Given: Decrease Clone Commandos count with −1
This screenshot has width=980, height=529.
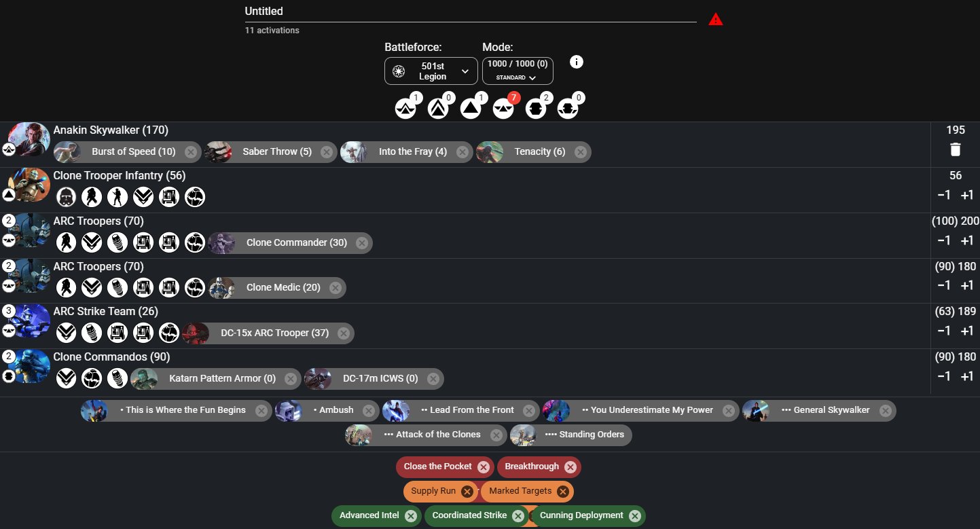Looking at the screenshot, I should 943,376.
